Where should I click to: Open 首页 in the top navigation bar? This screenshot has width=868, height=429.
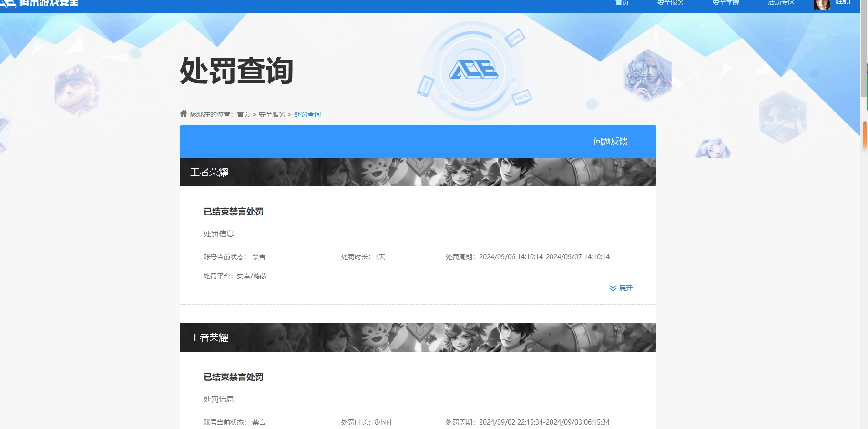(x=622, y=3)
